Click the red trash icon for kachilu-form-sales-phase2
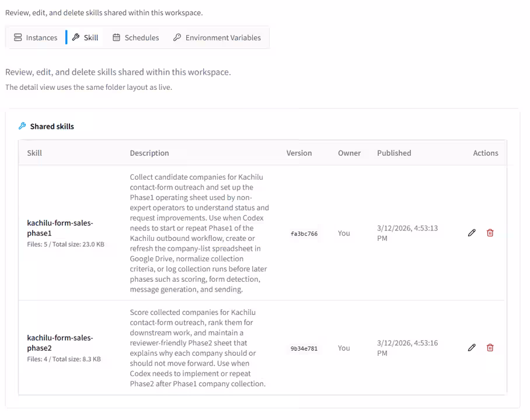 [490, 348]
